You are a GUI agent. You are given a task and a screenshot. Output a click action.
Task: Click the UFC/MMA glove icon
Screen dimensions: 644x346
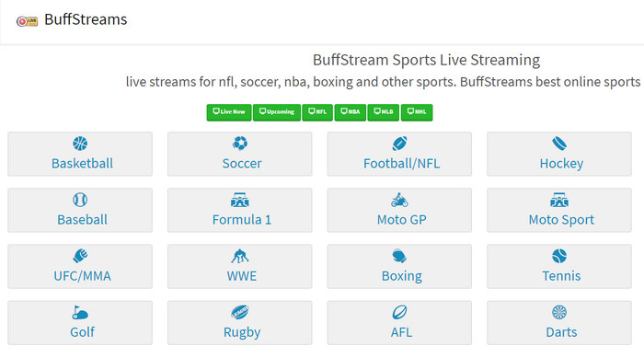click(80, 256)
